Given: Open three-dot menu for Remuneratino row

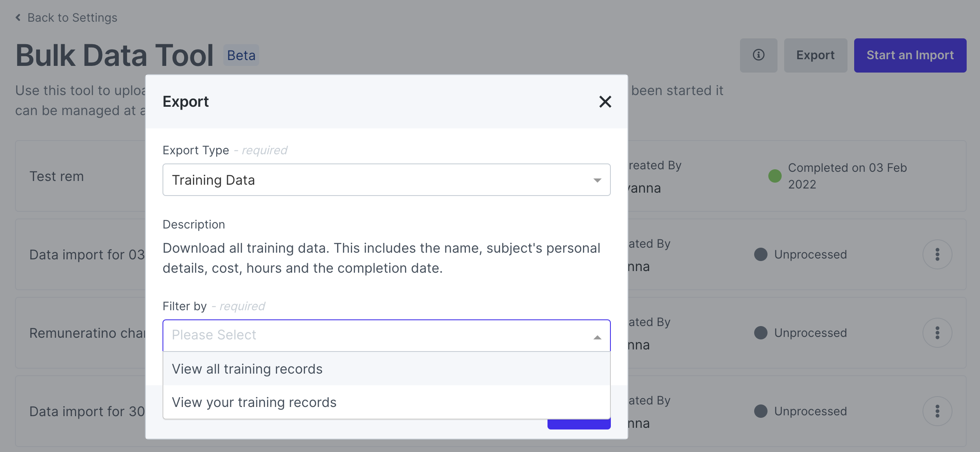Looking at the screenshot, I should (937, 333).
